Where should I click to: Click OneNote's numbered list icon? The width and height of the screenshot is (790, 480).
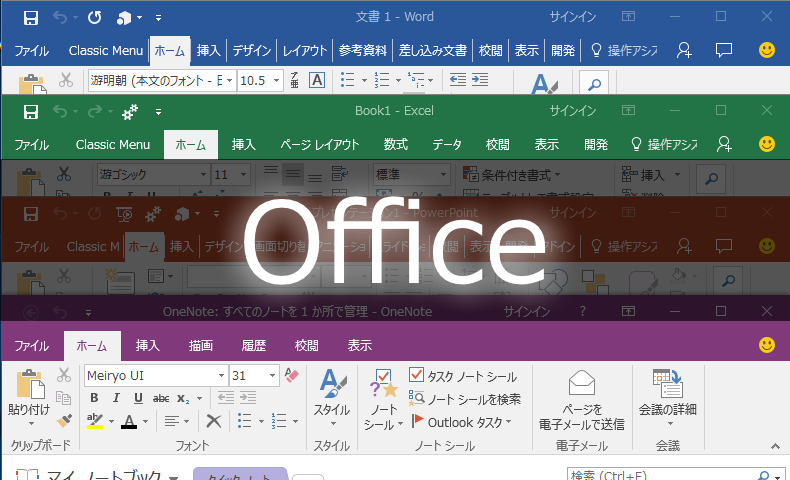279,421
